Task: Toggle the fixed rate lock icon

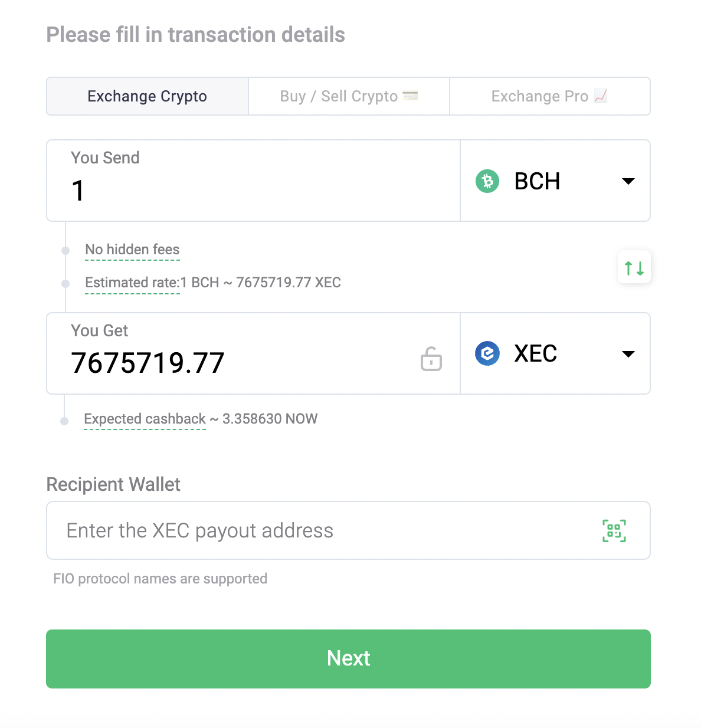Action: tap(431, 359)
